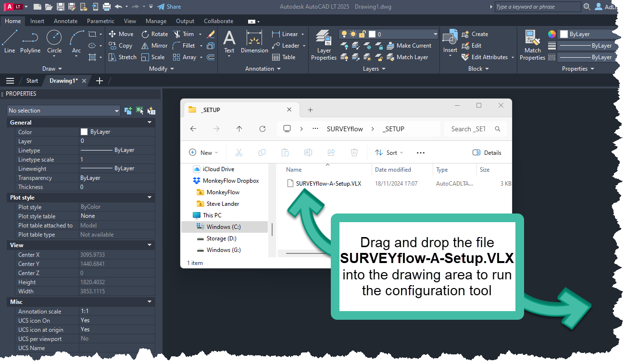This screenshot has width=626, height=364.
Task: Open the Layer Properties manager
Action: click(x=324, y=46)
